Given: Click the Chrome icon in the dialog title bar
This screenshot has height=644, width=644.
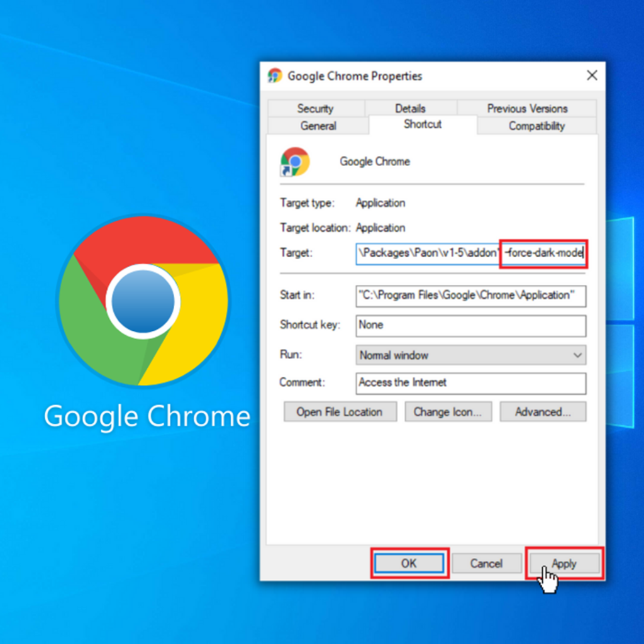Looking at the screenshot, I should click(x=275, y=75).
